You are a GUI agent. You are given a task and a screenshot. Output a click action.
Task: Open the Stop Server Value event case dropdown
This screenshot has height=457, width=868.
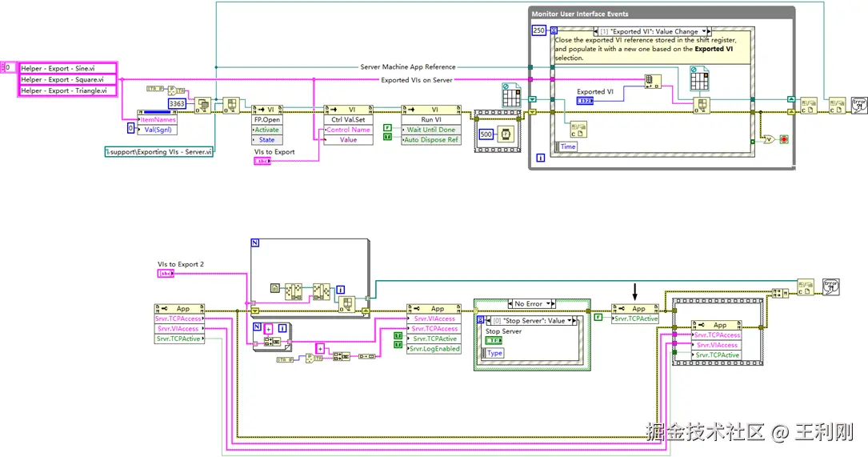click(570, 321)
